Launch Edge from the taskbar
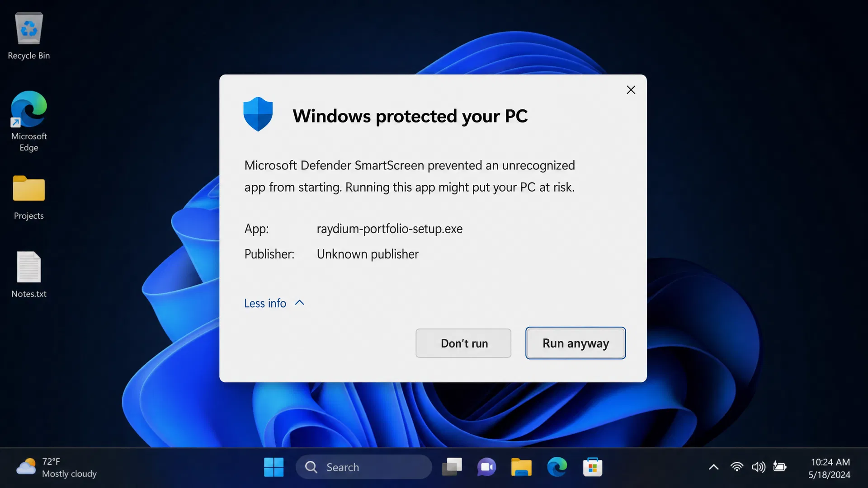The width and height of the screenshot is (868, 488). coord(557,467)
